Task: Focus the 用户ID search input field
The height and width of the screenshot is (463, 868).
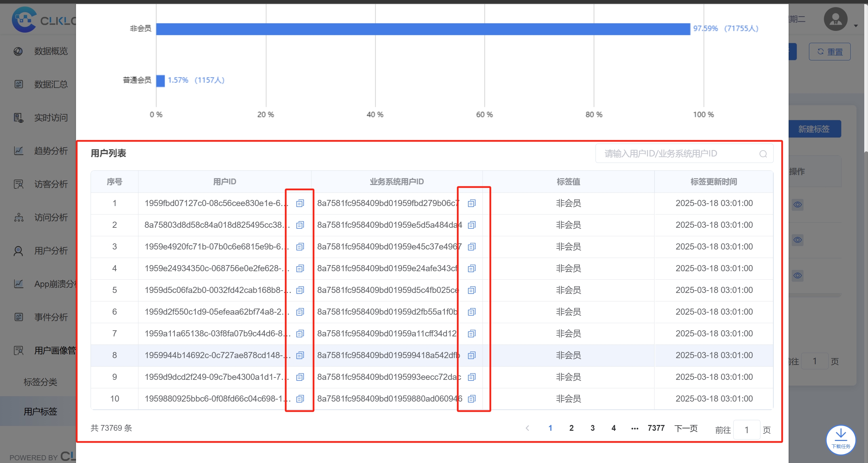Action: pos(680,154)
